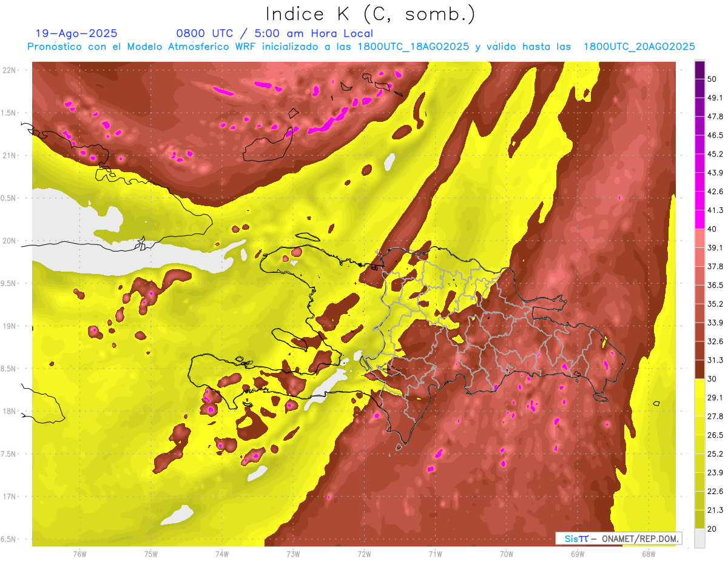Screen dimensions: 728x562
Task: Click the forecast date '19-Ago-2025'
Action: click(x=76, y=33)
